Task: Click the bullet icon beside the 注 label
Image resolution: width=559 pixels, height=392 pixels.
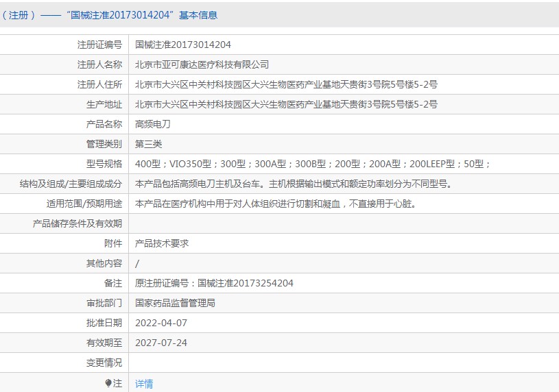Action: [108, 383]
